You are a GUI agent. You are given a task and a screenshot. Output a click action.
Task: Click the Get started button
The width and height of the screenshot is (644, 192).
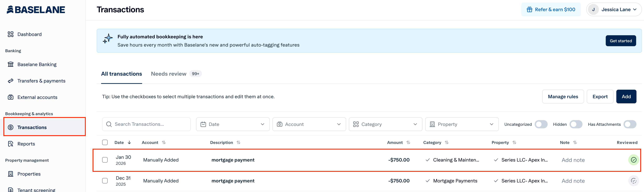coord(621,41)
